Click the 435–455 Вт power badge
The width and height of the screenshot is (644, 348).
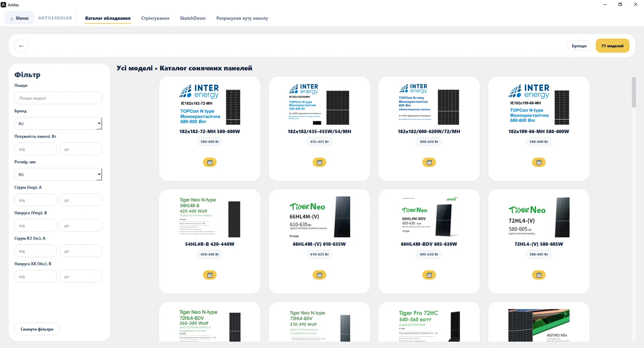(320, 142)
